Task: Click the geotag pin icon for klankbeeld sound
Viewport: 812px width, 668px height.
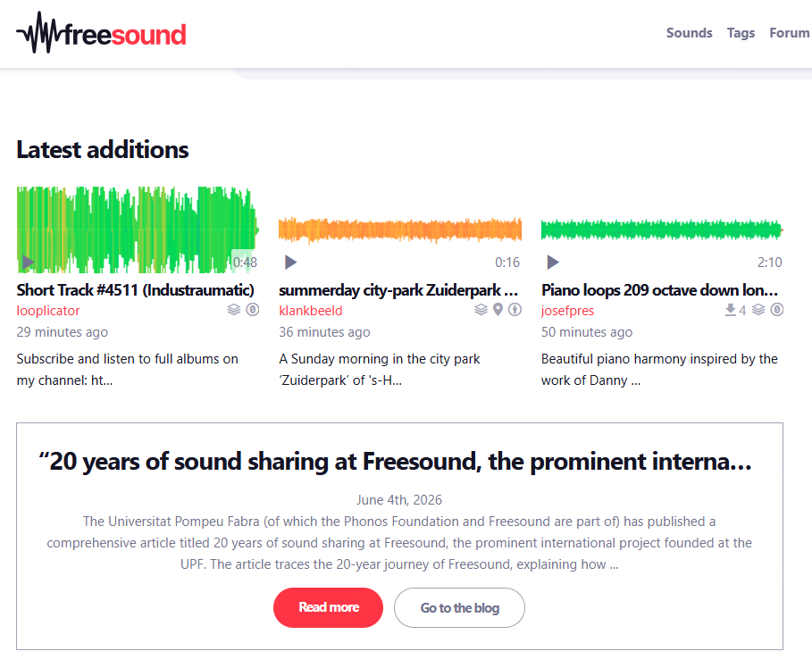Action: point(498,310)
